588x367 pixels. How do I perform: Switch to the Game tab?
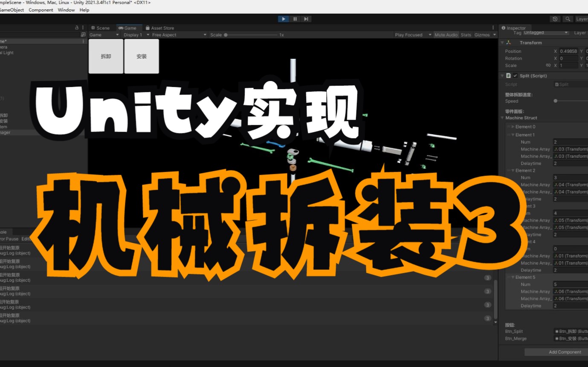[x=127, y=28]
